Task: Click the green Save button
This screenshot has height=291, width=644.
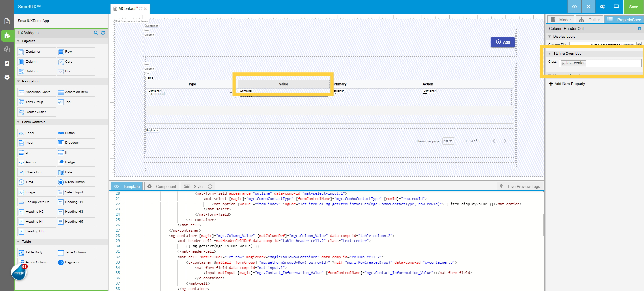Action: click(x=633, y=7)
